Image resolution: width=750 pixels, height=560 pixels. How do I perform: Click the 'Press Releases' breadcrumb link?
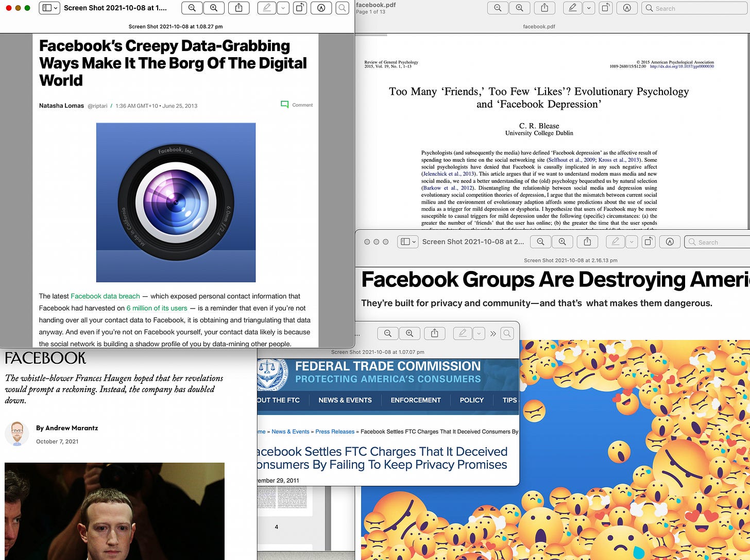tap(335, 432)
